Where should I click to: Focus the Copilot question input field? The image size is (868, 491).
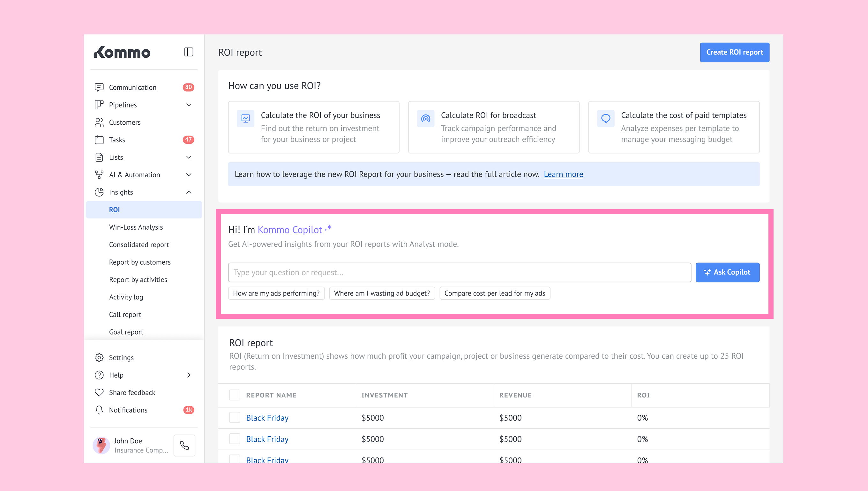(460, 272)
